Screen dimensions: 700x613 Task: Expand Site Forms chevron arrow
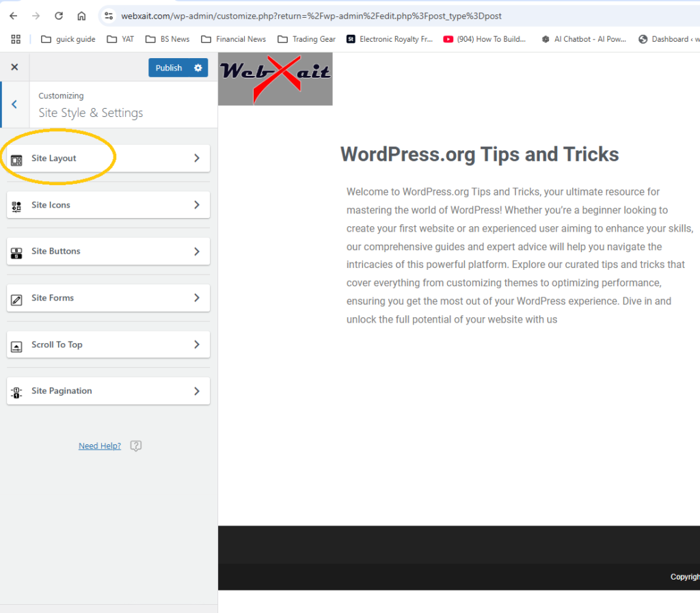tap(197, 297)
